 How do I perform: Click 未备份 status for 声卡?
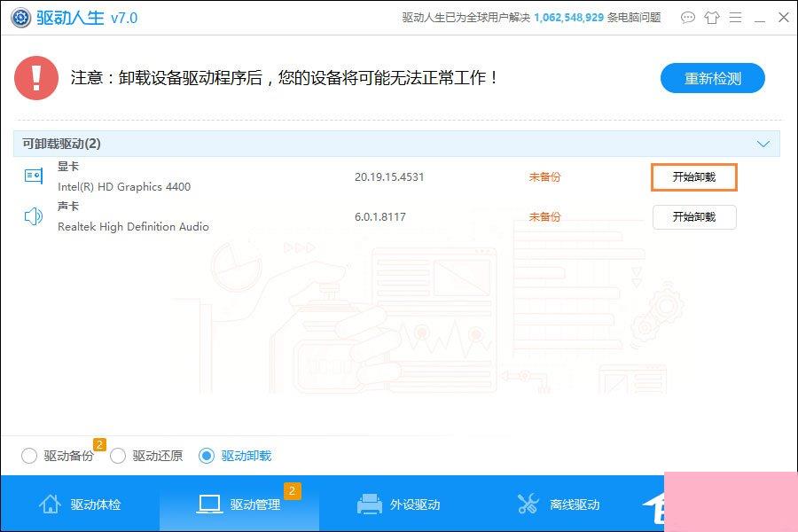(x=544, y=217)
